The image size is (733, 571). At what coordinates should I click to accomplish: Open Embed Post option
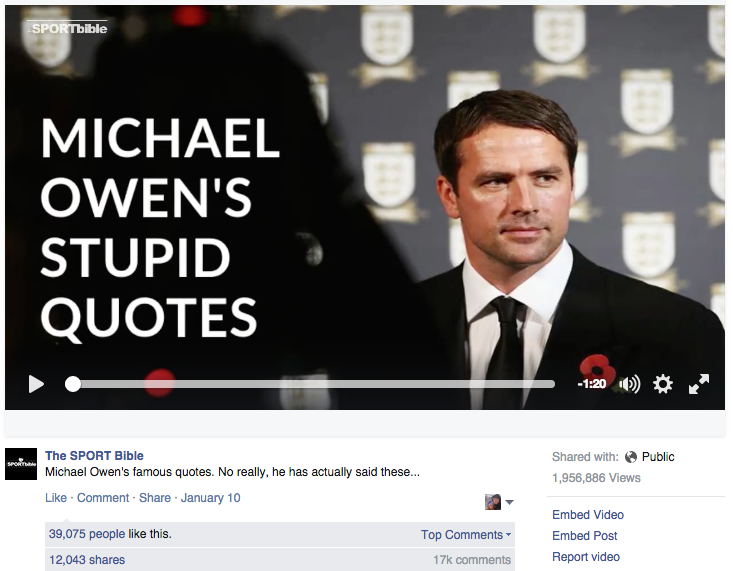584,536
